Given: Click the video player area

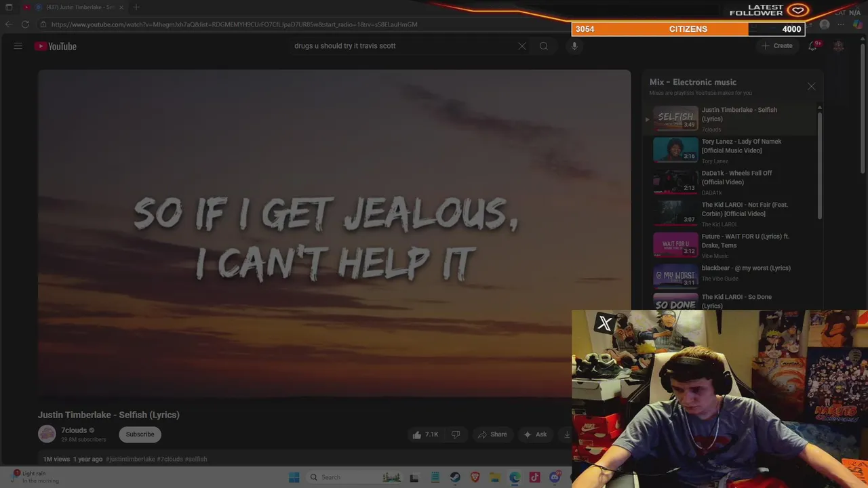Looking at the screenshot, I should [x=334, y=234].
